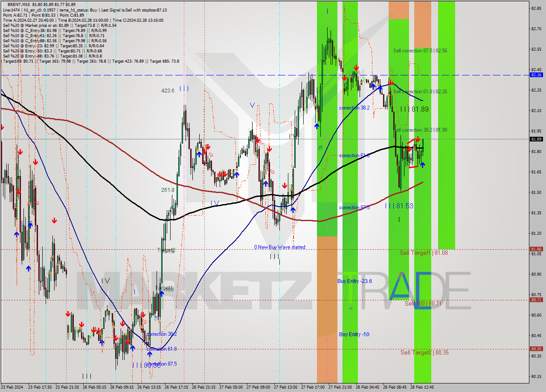Image resolution: width=546 pixels, height=392 pixels.
Task: Click the 'Target100: 80.71 || Target 161' line
Action: point(90,61)
